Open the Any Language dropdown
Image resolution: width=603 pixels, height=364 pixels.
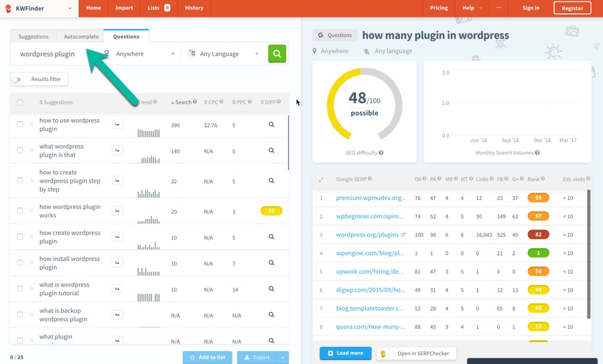(224, 54)
